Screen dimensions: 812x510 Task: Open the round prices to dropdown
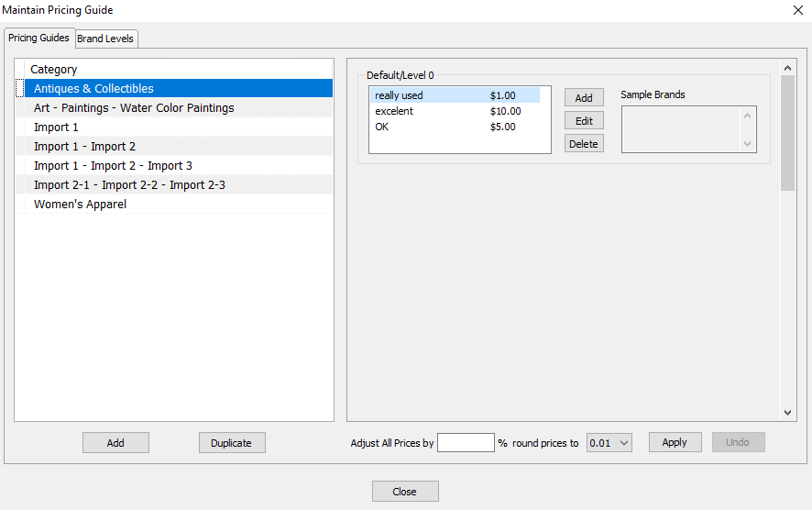click(609, 443)
